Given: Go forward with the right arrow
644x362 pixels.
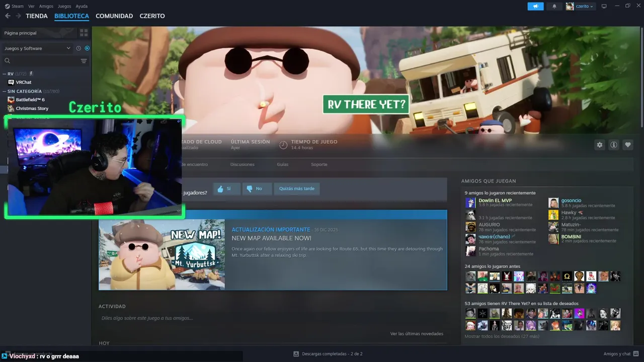Looking at the screenshot, I should (x=18, y=16).
